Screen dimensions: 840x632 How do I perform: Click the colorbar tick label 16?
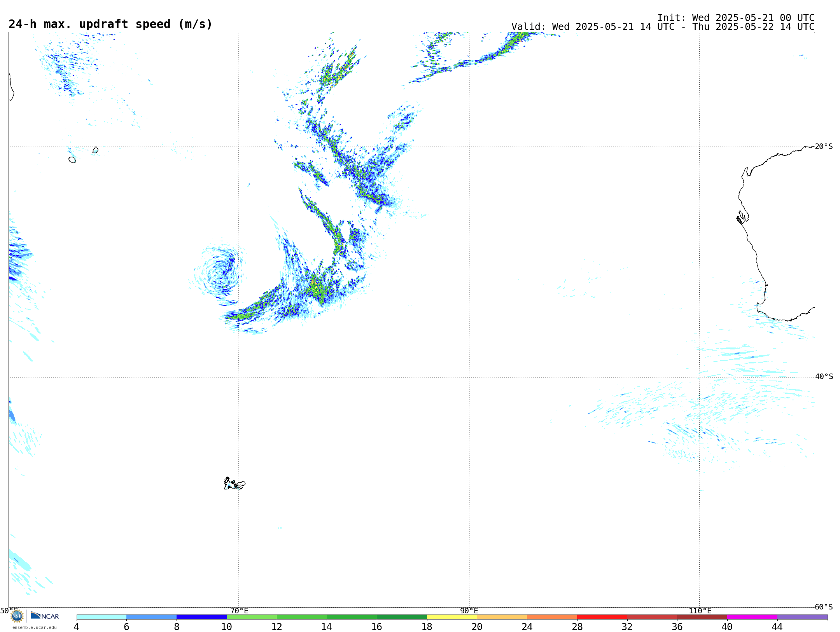pyautogui.click(x=377, y=627)
